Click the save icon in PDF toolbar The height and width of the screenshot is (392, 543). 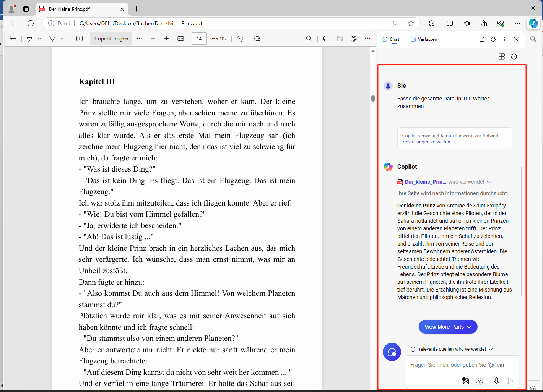click(340, 39)
